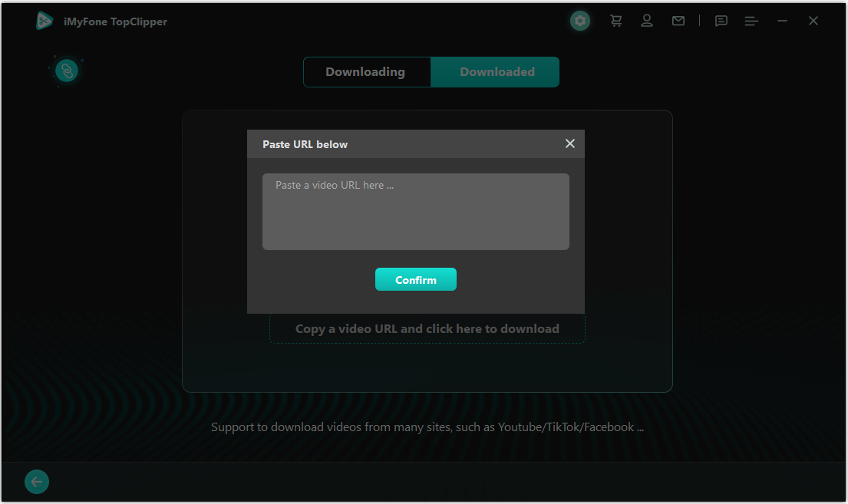Screen dimensions: 848x504
Task: Go back with the arrow button
Action: (37, 481)
